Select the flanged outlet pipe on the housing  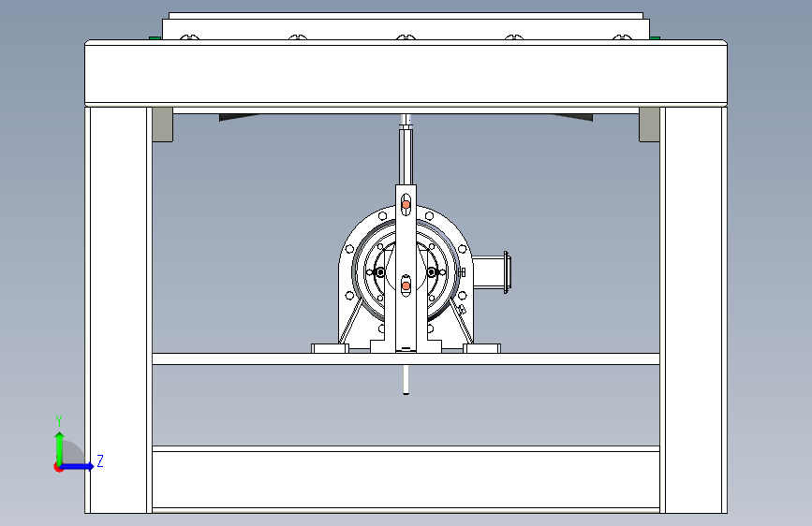click(x=492, y=272)
